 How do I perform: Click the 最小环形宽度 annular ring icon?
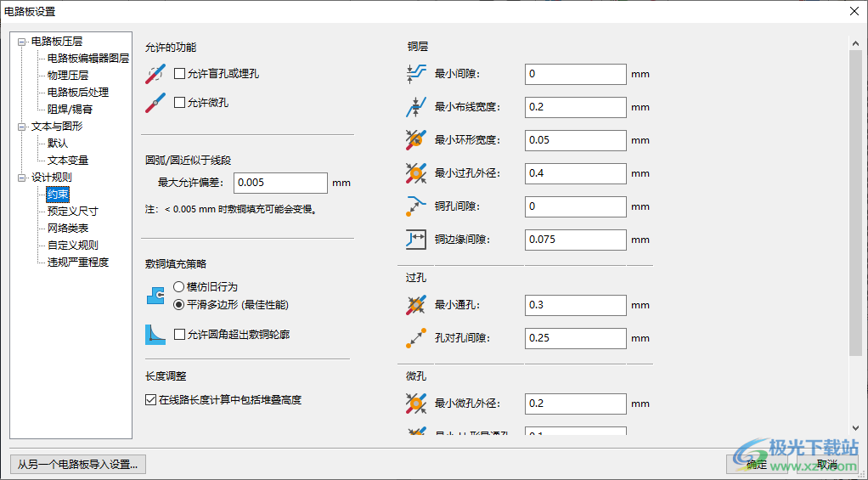coord(415,140)
